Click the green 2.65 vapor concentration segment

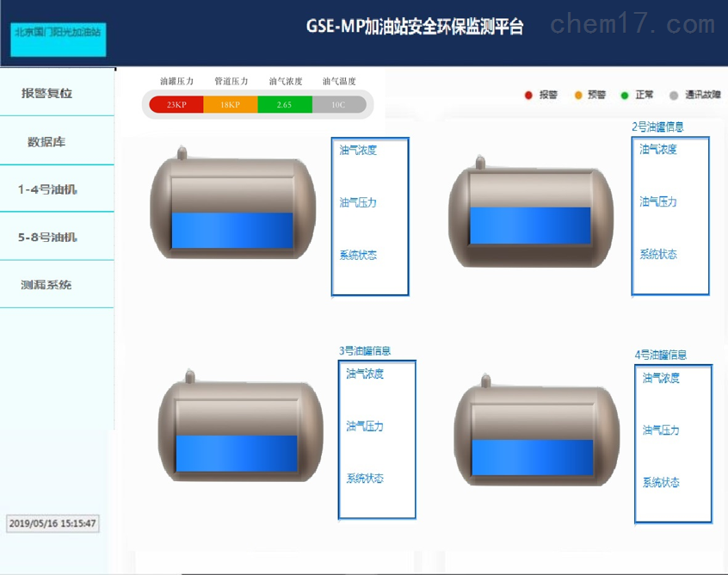point(285,104)
